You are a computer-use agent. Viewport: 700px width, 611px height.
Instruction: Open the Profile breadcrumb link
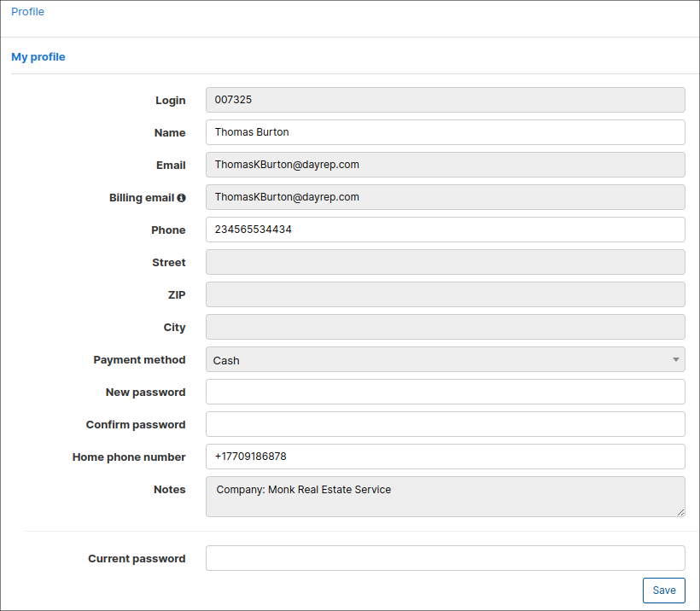[27, 12]
